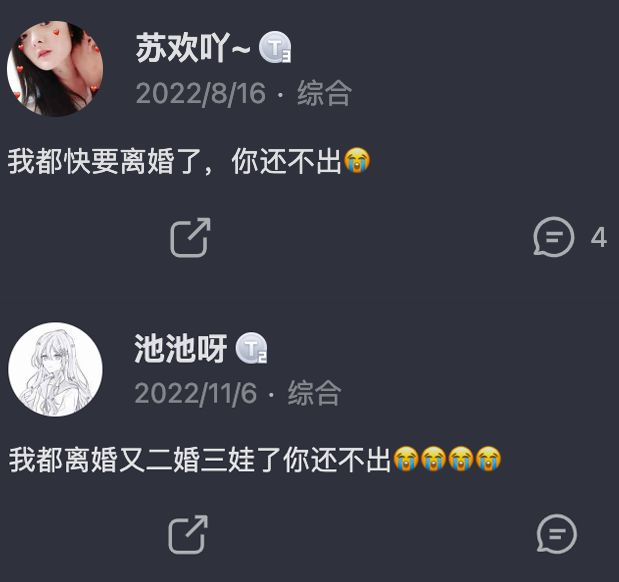Screen dimensions: 619x582
Task: Tap crying emoji in 苏欢吖~'s comment
Action: 357,160
